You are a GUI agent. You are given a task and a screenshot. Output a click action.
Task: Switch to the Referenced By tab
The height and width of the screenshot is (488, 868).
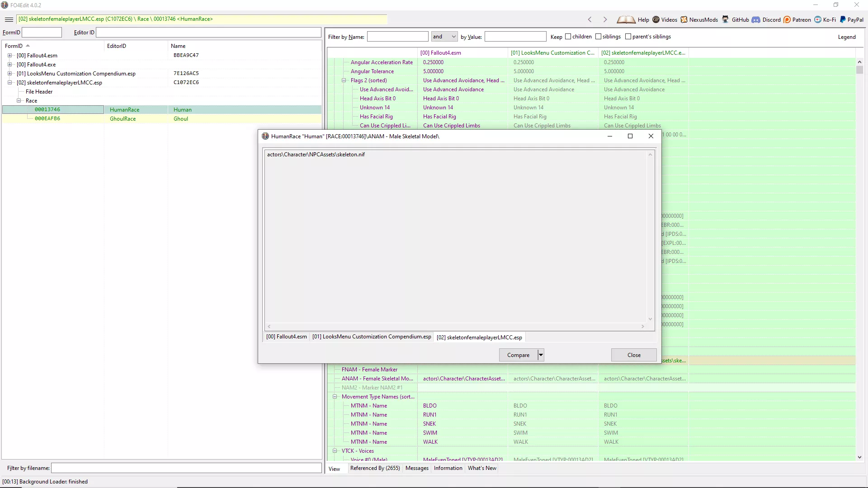point(375,468)
